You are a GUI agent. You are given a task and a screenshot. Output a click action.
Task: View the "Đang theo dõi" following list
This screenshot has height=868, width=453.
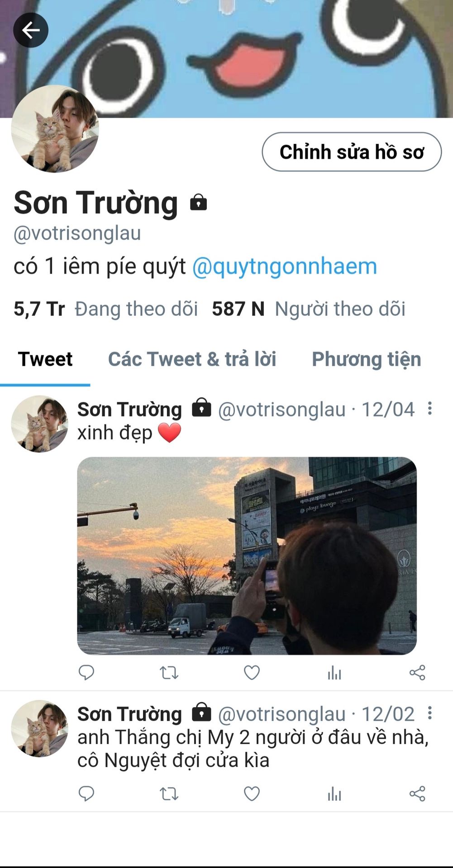click(x=106, y=309)
